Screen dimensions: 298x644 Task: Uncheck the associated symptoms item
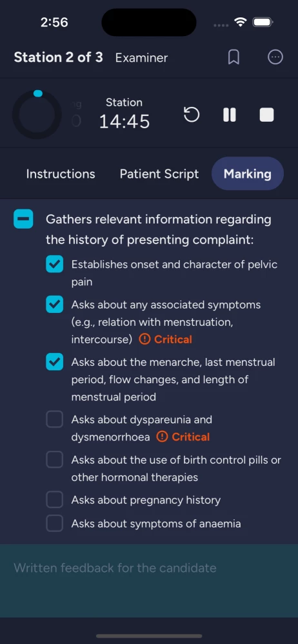(54, 305)
